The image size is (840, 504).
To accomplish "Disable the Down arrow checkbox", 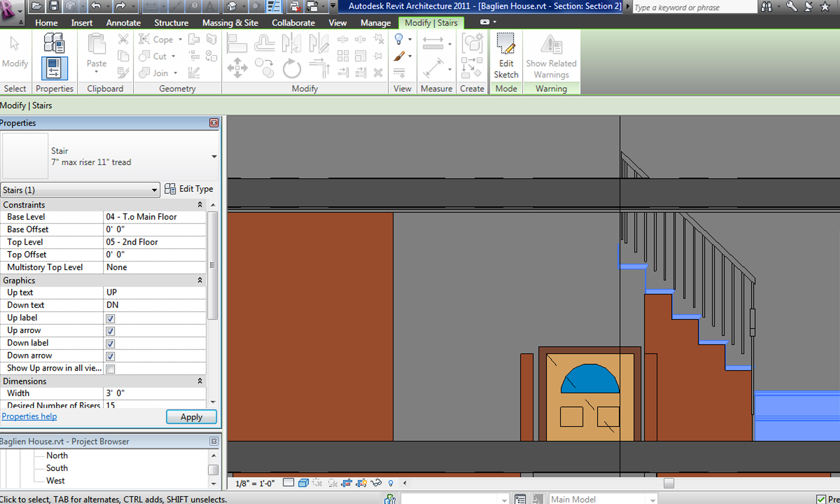I will (110, 356).
